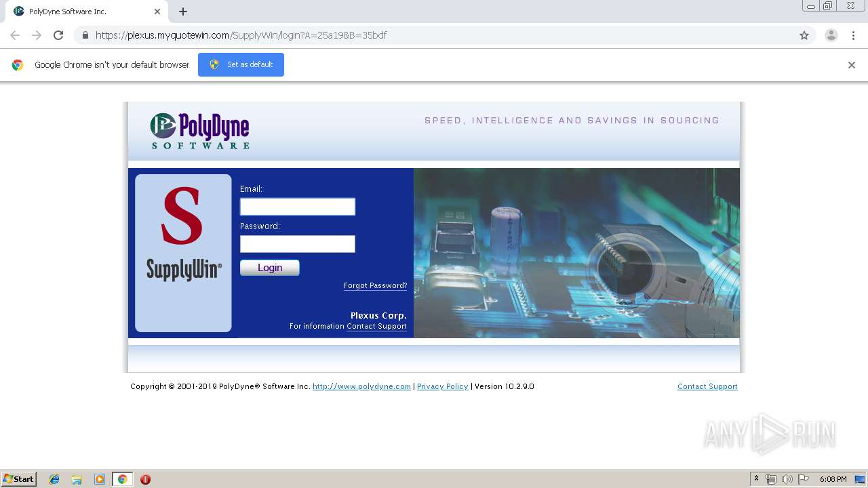Click the Email input field
The image size is (868, 488).
coord(298,207)
